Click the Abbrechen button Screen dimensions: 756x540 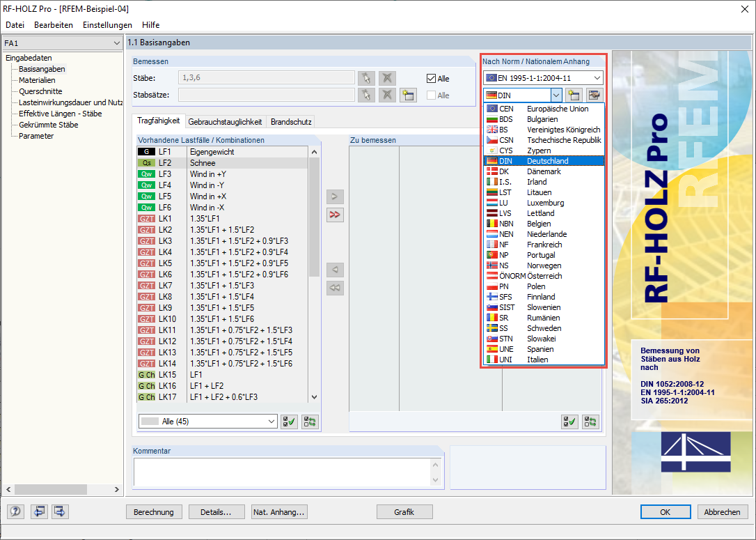tap(723, 512)
